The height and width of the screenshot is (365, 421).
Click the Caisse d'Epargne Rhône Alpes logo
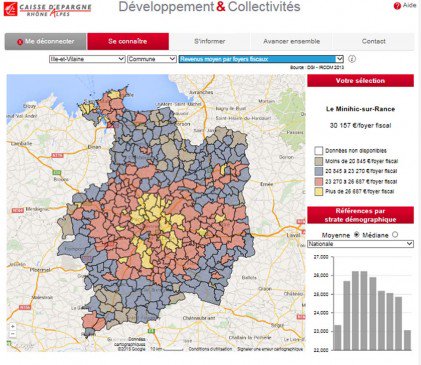(x=47, y=9)
